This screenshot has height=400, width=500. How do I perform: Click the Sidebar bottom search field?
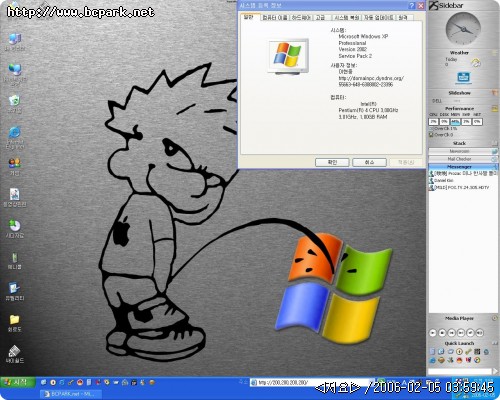tap(460, 371)
